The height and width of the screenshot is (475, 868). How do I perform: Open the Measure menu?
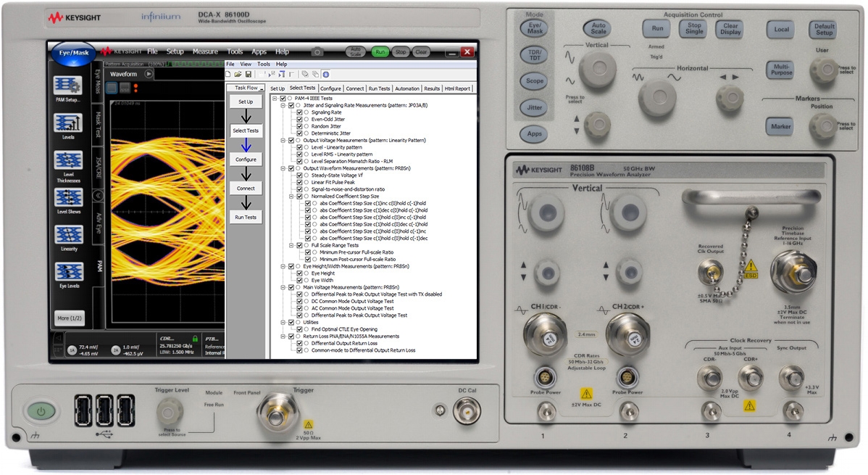(205, 52)
